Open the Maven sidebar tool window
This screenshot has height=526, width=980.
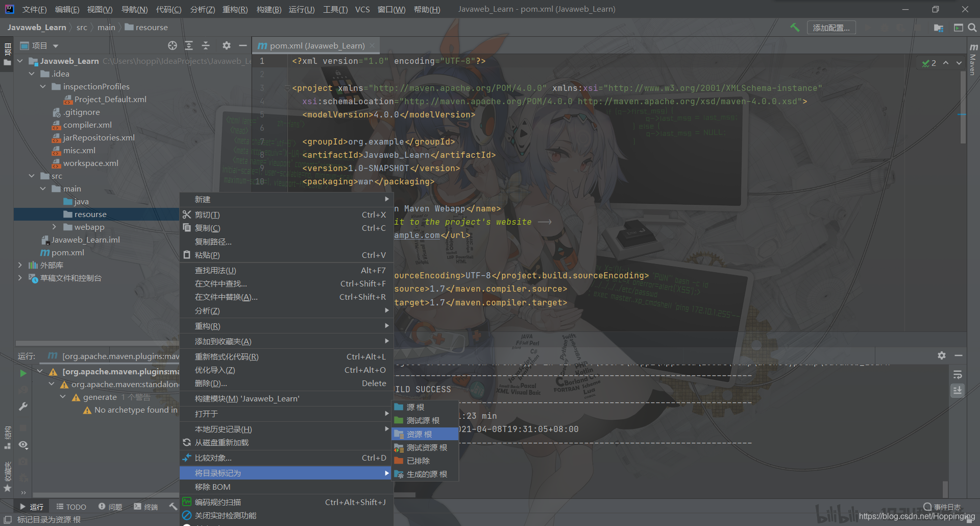point(973,60)
